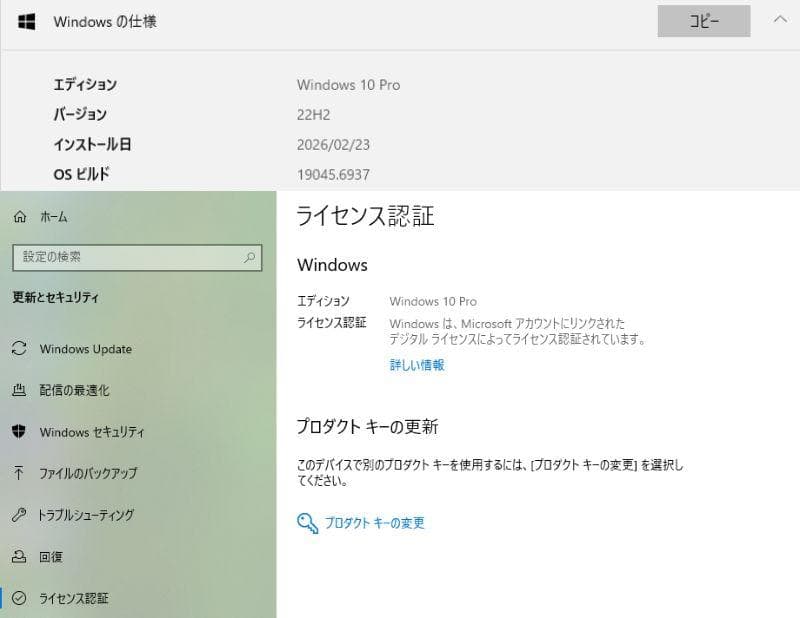This screenshot has height=618, width=800.
Task: Click the インストール日 label
Action: (x=92, y=144)
